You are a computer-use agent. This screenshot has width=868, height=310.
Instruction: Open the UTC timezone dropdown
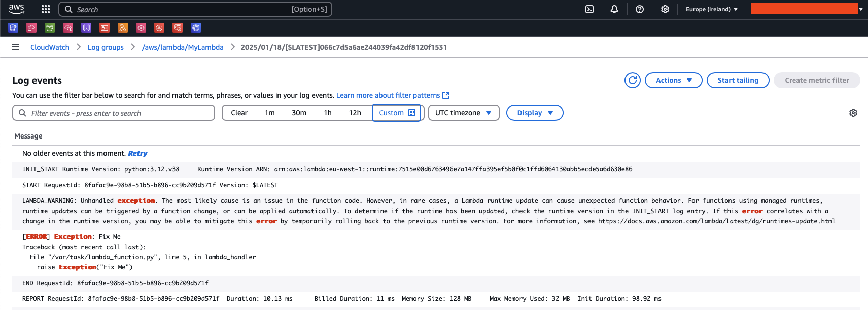(x=464, y=113)
